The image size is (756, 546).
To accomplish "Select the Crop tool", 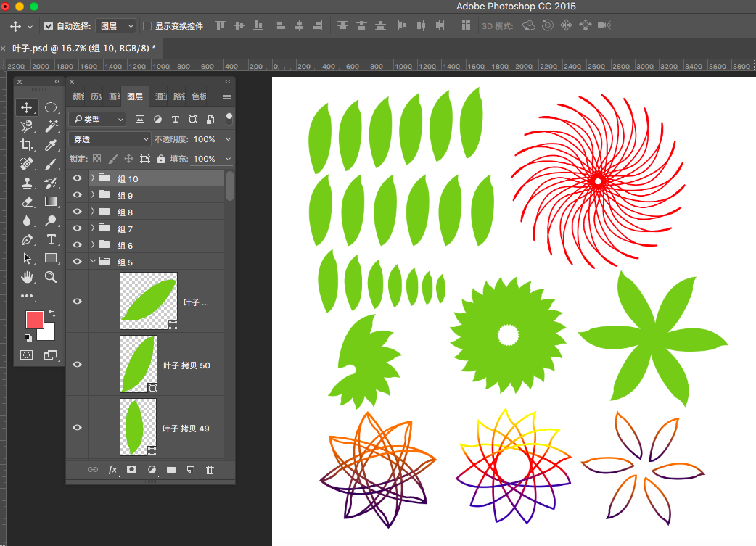I will pos(27,145).
